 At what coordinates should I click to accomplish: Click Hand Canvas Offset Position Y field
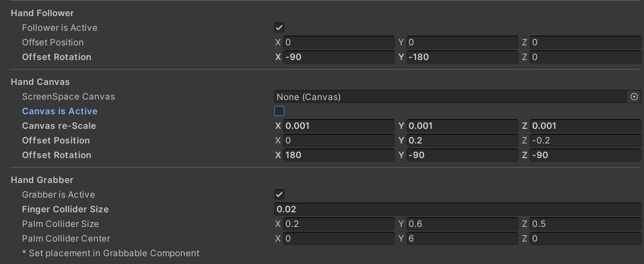[462, 141]
